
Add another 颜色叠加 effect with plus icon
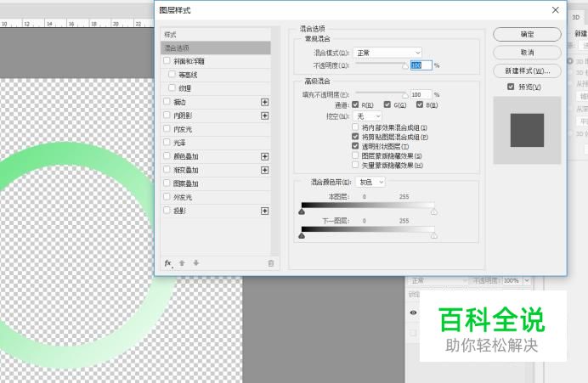pos(265,156)
